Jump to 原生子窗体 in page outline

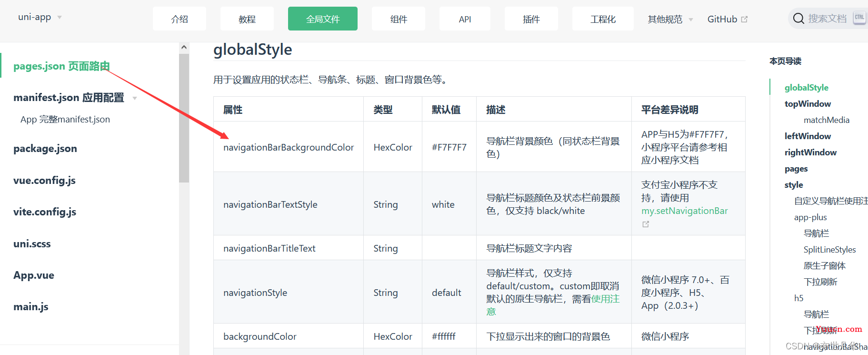pyautogui.click(x=825, y=265)
